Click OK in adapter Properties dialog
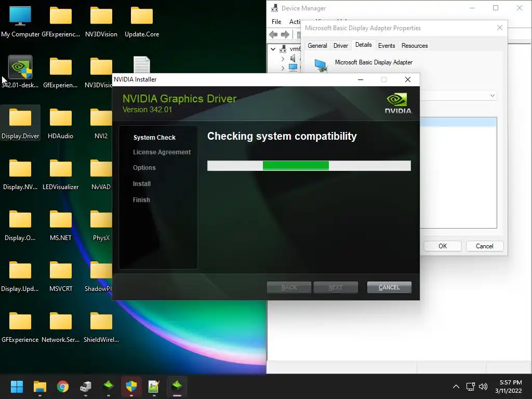The image size is (532, 399). pos(443,246)
